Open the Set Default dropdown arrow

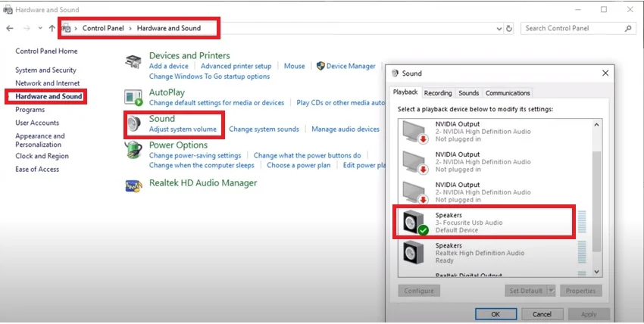click(x=551, y=291)
